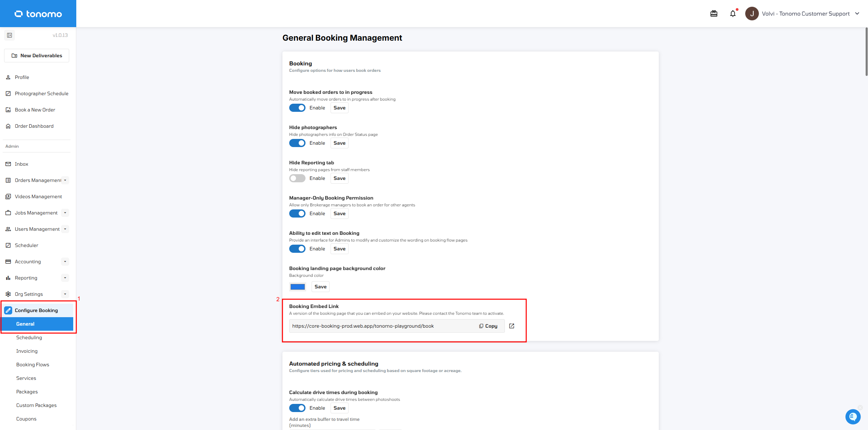868x430 pixels.
Task: Toggle Manager-Only Booking Permission switch
Action: point(297,213)
